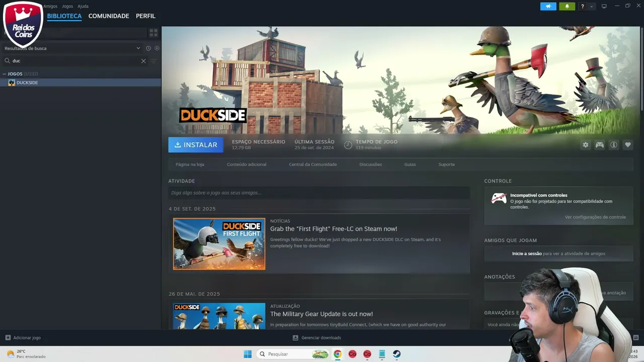Collapse the JOGOS category
This screenshot has height=362, width=644.
pyautogui.click(x=5, y=74)
